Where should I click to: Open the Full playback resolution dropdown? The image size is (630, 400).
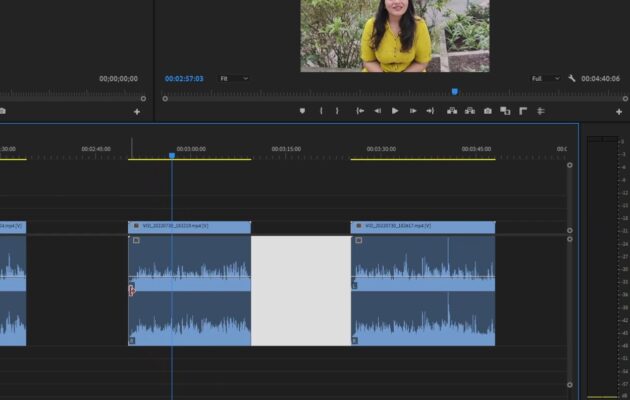pyautogui.click(x=544, y=78)
